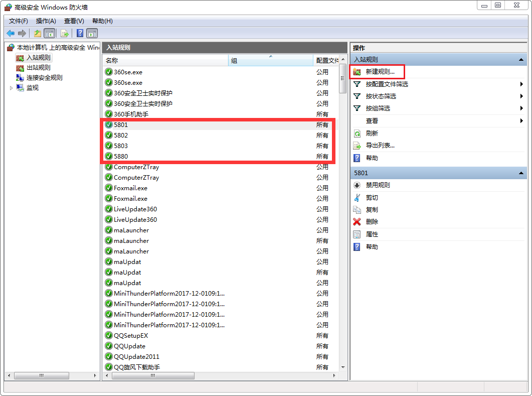Click the Export list (导出列表) icon

coord(357,146)
